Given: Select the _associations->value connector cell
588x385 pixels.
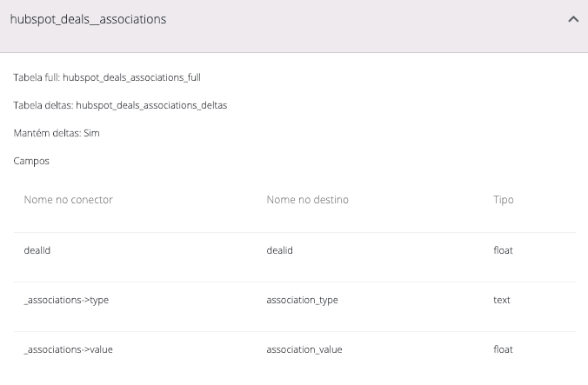Looking at the screenshot, I should coord(69,349).
